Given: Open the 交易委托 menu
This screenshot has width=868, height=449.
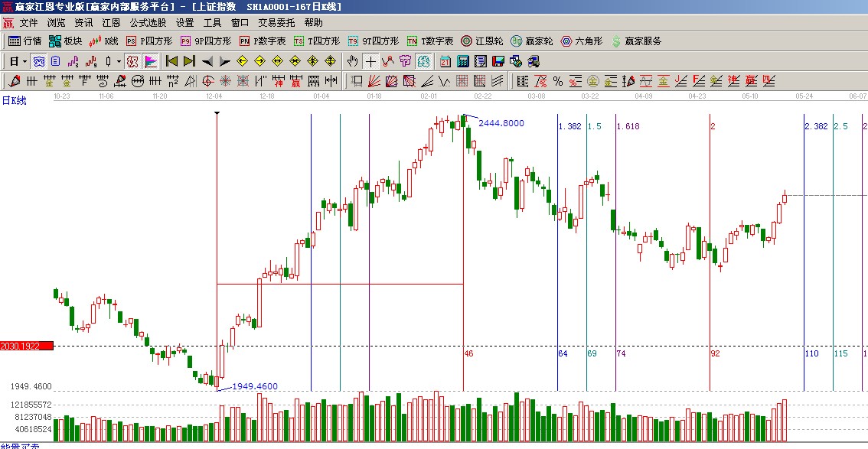Looking at the screenshot, I should pyautogui.click(x=276, y=23).
